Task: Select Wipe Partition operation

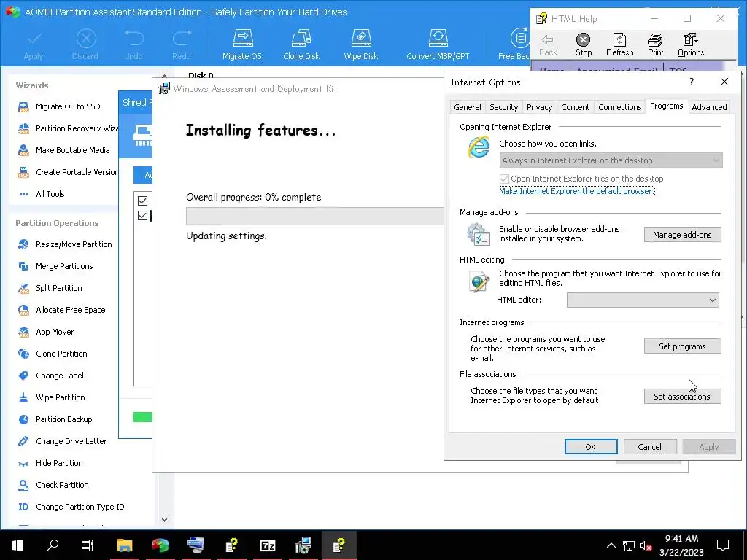Action: (51, 397)
